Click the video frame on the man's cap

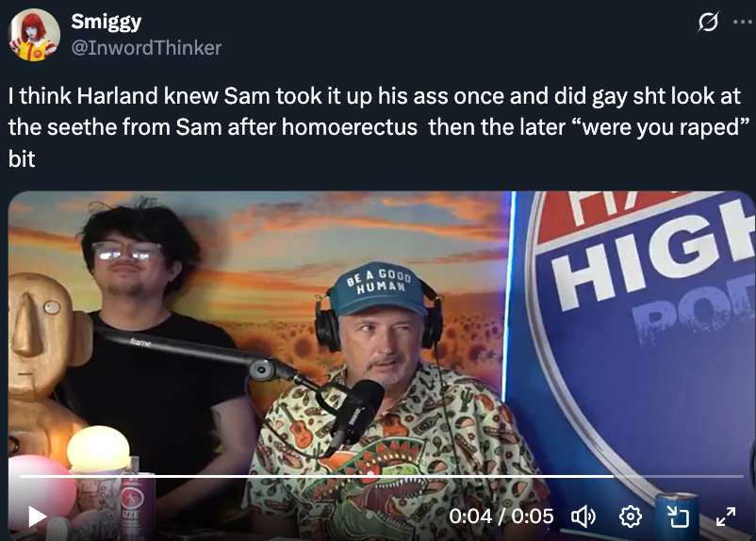pos(377,288)
